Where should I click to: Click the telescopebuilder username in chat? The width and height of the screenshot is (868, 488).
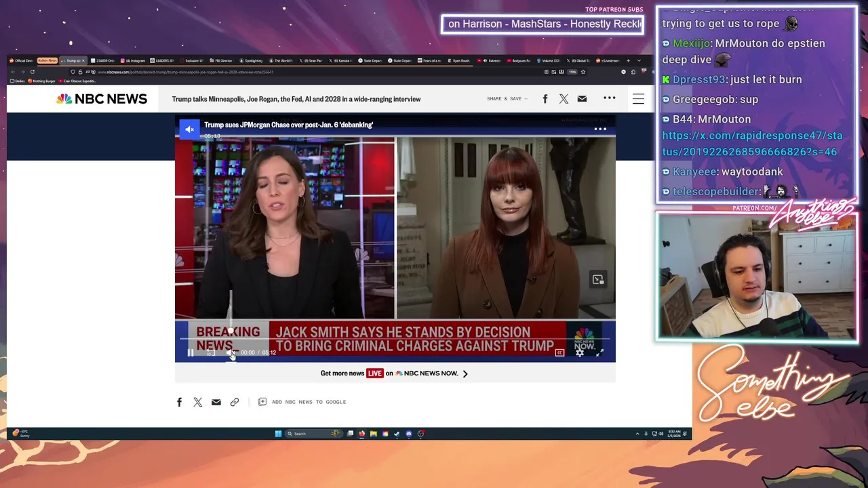click(716, 192)
